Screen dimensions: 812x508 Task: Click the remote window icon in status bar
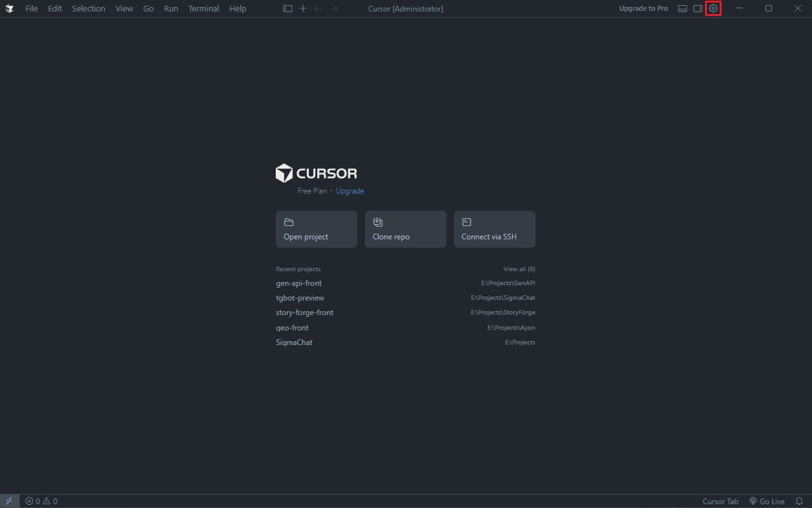point(8,501)
